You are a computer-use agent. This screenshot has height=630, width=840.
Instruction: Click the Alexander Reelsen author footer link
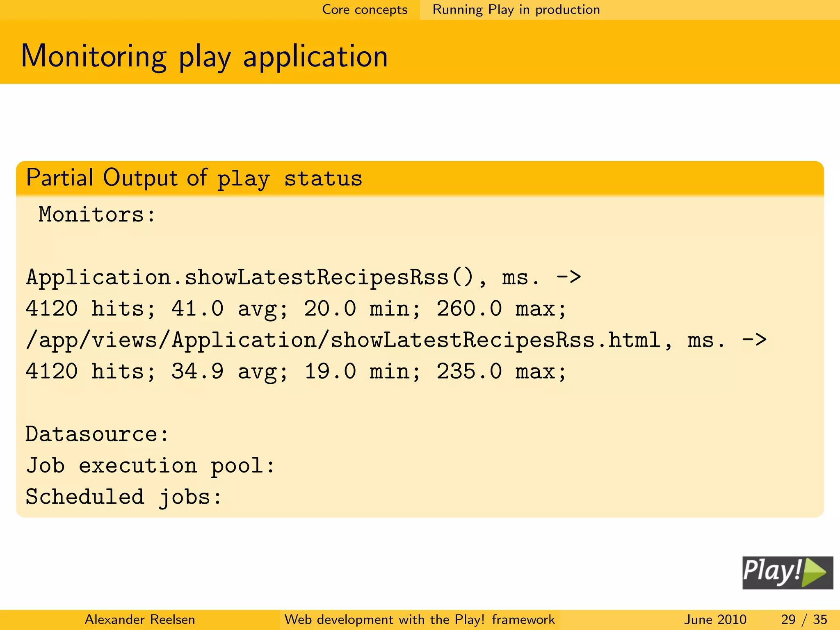pyautogui.click(x=140, y=619)
